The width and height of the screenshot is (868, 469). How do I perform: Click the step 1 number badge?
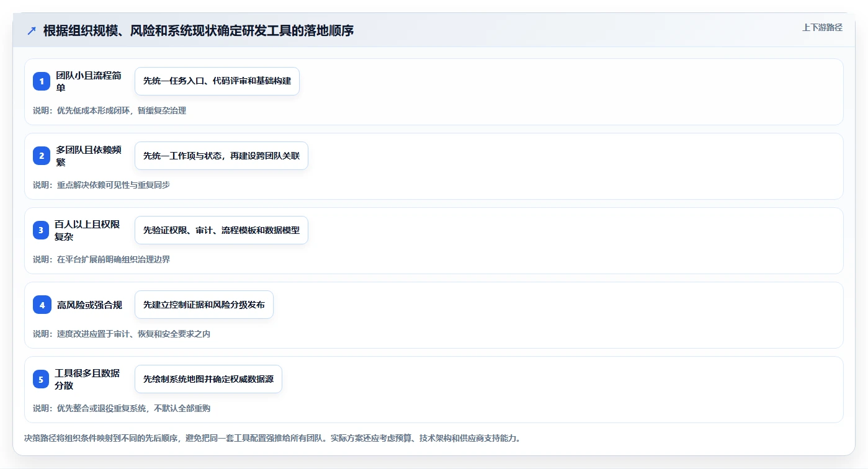42,81
